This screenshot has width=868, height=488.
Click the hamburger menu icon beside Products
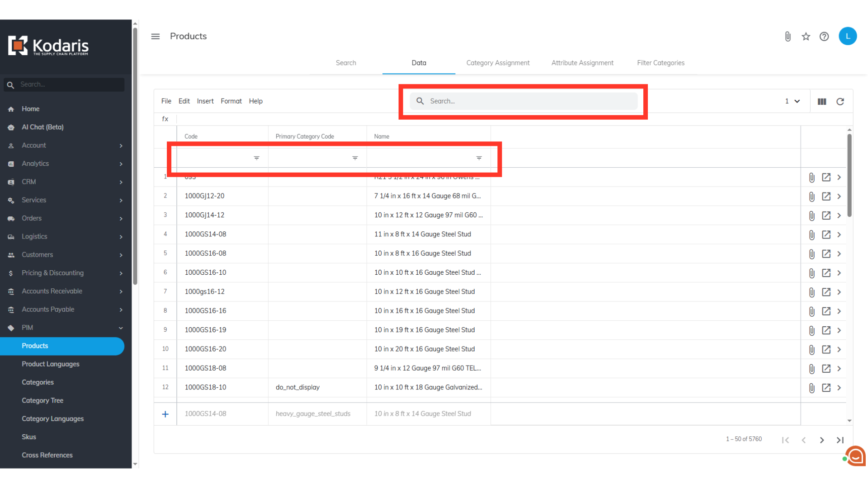coord(155,36)
